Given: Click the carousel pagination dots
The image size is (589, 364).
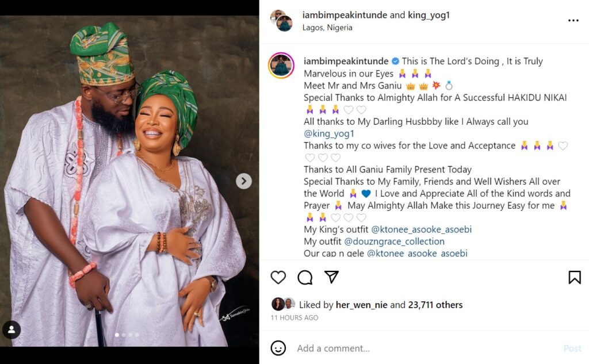Looking at the screenshot, I should tap(127, 335).
